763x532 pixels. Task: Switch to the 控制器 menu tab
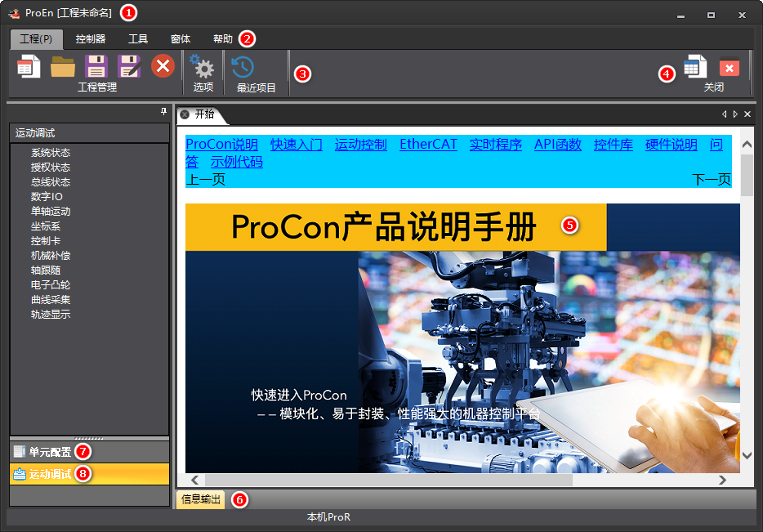91,39
